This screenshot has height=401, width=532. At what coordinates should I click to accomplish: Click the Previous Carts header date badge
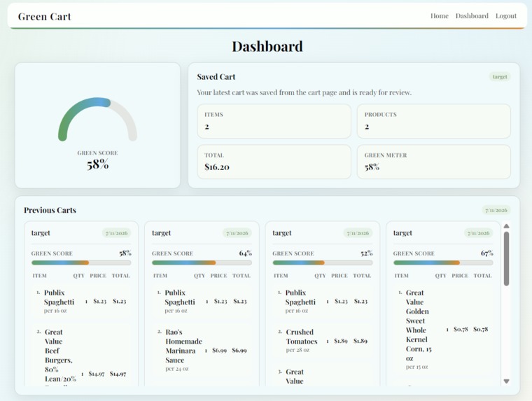tap(496, 210)
